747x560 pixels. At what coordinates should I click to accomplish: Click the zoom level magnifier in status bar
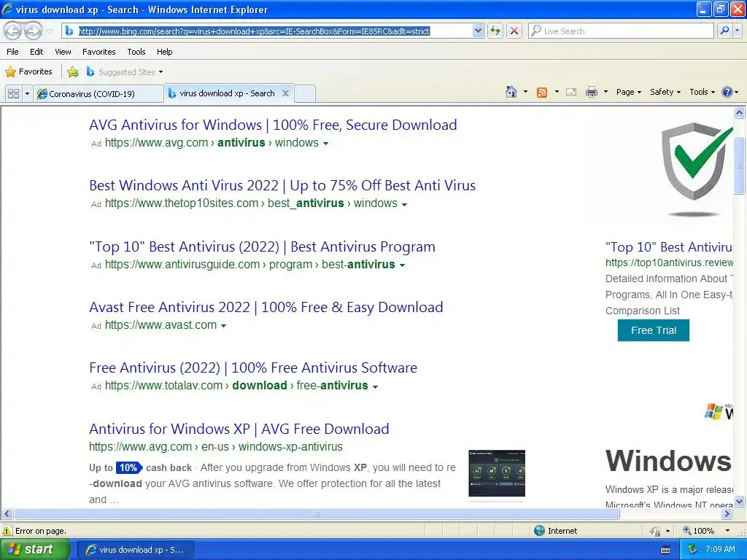click(687, 531)
